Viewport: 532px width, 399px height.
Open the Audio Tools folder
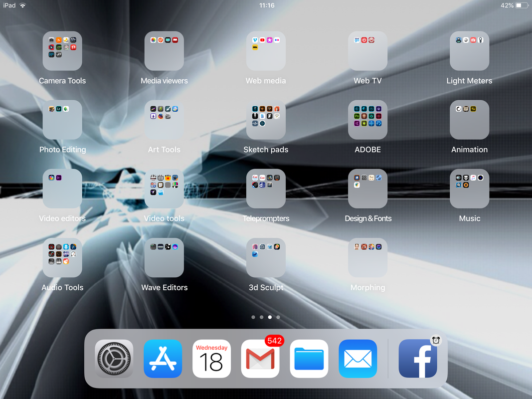tap(62, 257)
